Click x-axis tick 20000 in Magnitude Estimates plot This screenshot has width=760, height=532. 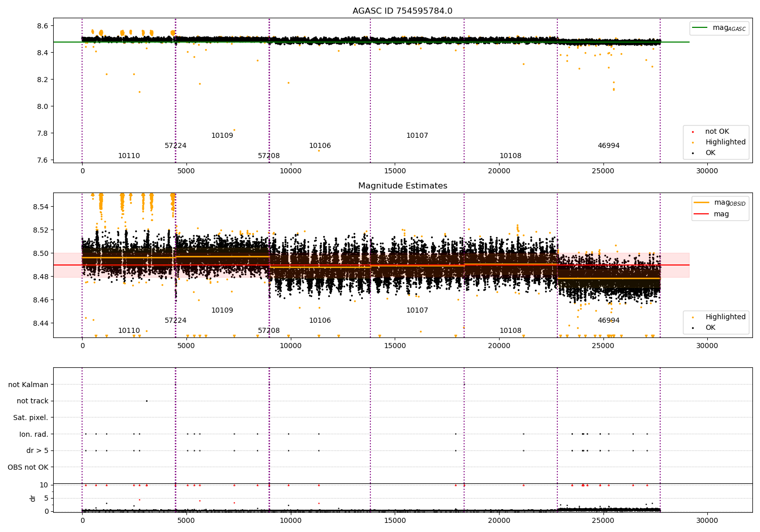(x=499, y=346)
